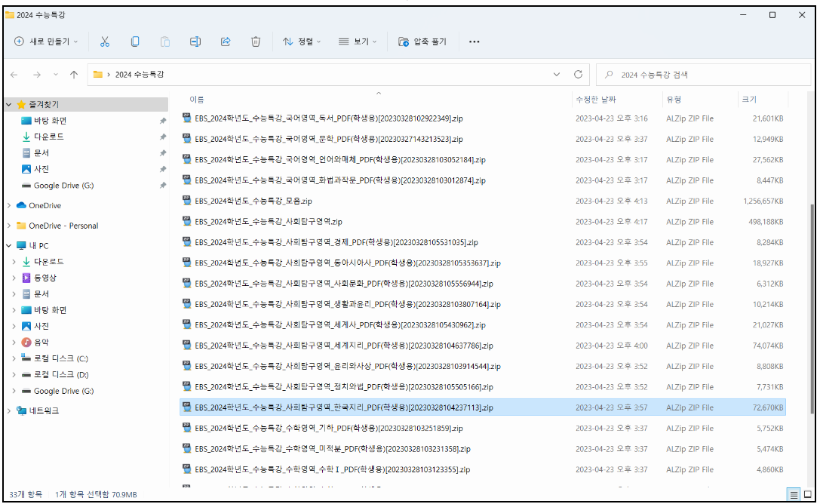Click the vertical scrollbar of file list
The image size is (820, 504).
click(x=812, y=309)
